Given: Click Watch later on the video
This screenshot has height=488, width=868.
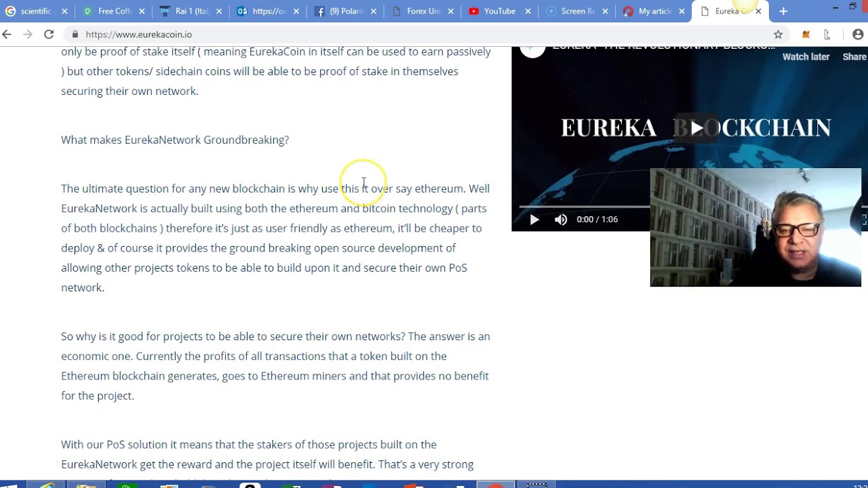Looking at the screenshot, I should click(x=806, y=57).
